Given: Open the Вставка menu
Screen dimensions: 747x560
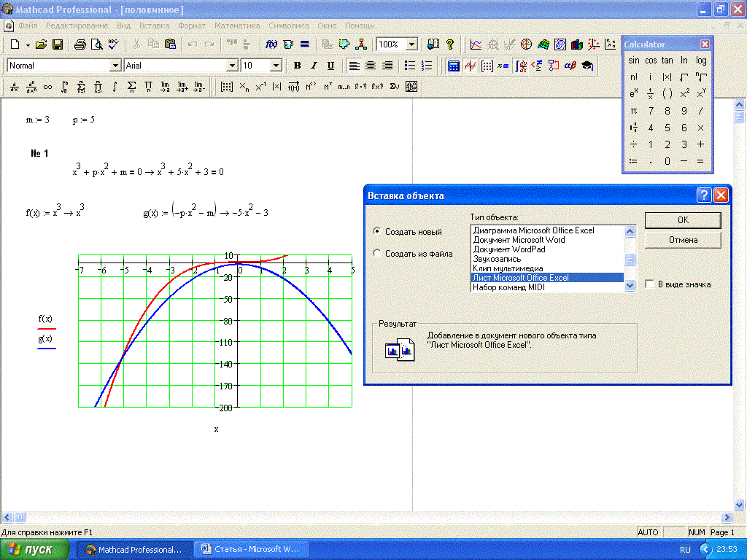Looking at the screenshot, I should (154, 26).
